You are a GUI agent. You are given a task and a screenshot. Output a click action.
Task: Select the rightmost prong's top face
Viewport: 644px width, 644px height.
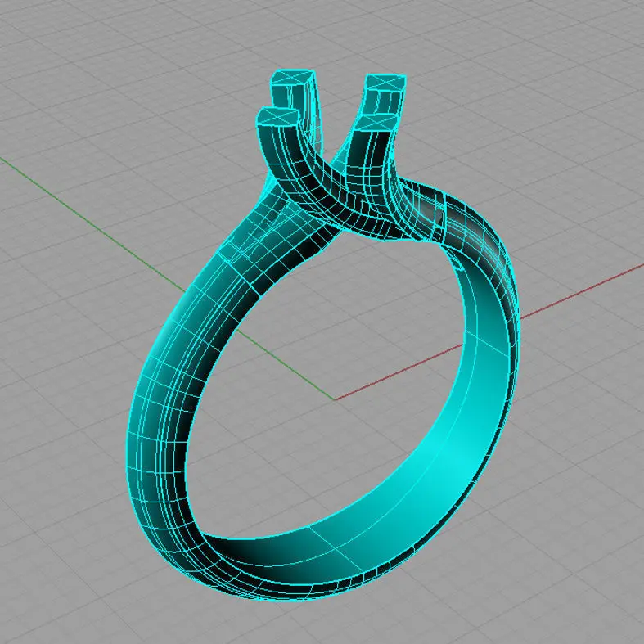point(385,82)
